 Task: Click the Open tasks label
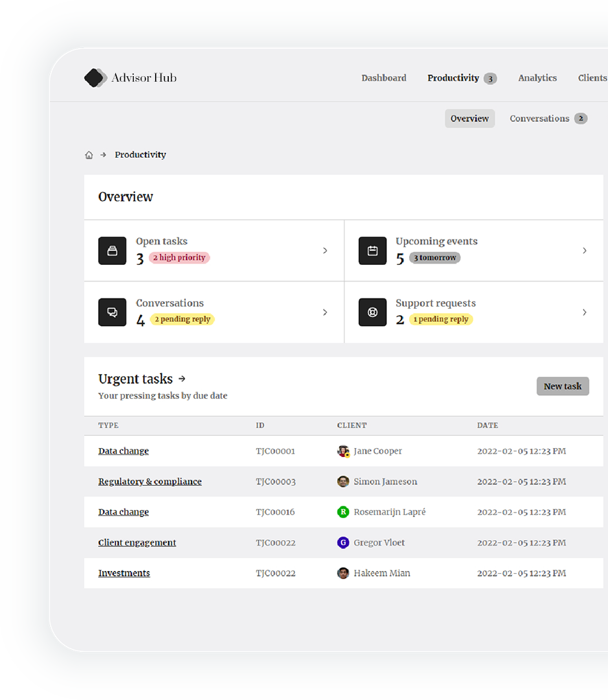coord(161,242)
